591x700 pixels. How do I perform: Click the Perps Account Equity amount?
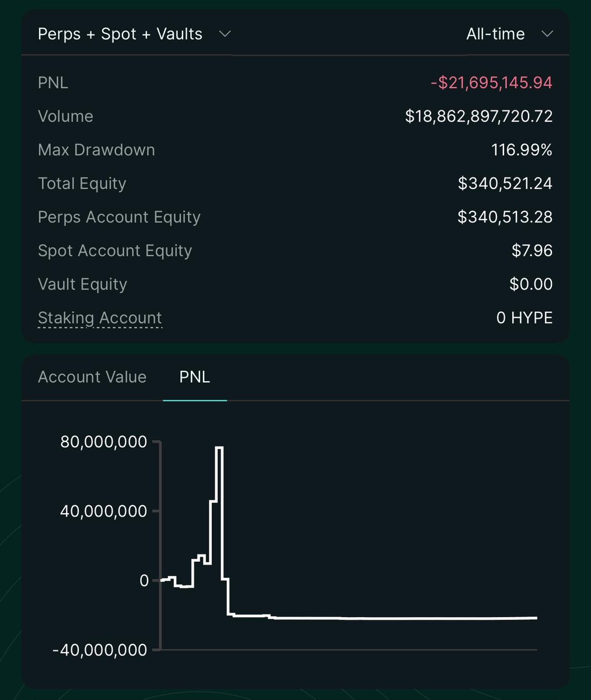pos(505,217)
